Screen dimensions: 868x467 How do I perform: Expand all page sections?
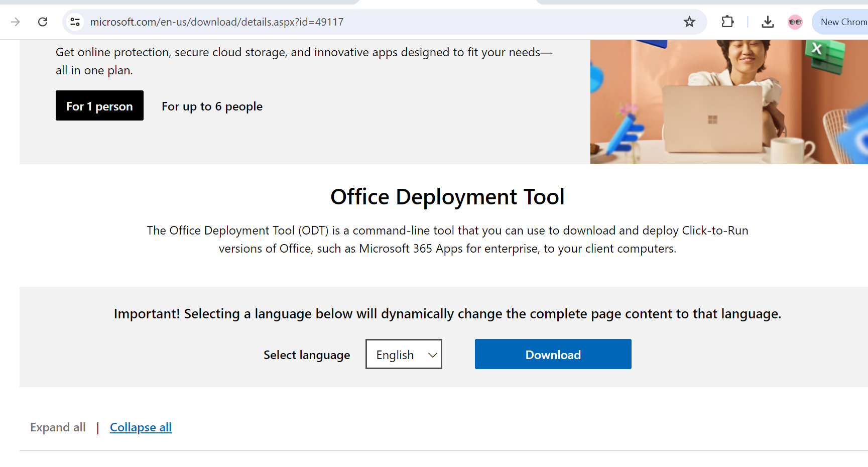58,427
